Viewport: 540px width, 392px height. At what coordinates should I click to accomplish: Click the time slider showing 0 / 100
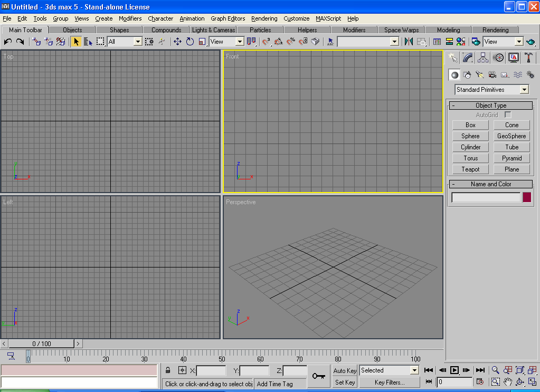41,343
